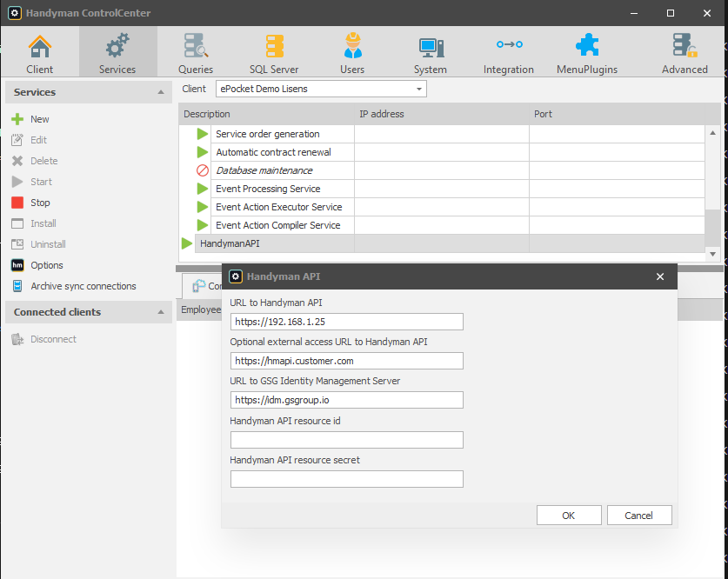728x579 pixels.
Task: Sort services by Description column header
Action: point(266,114)
